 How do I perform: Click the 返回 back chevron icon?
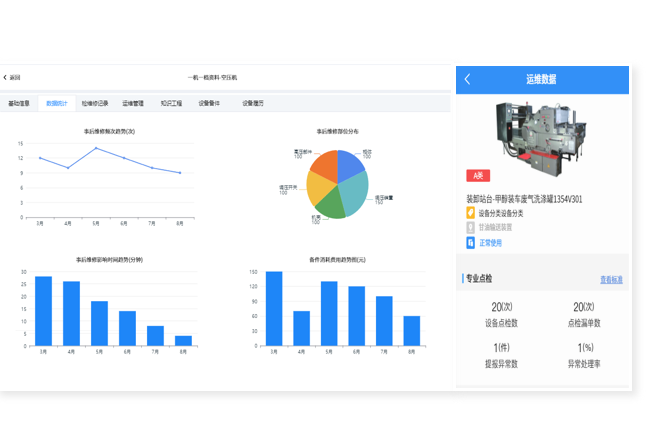pyautogui.click(x=5, y=77)
